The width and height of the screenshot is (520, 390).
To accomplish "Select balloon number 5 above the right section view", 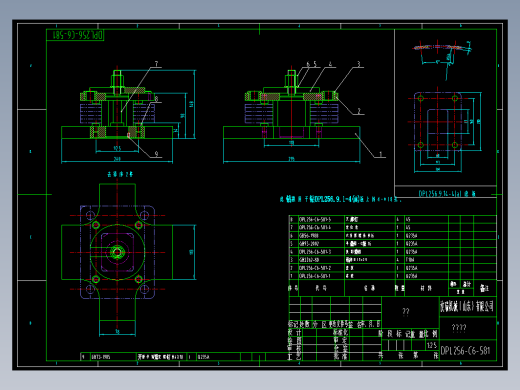I will pos(315,64).
